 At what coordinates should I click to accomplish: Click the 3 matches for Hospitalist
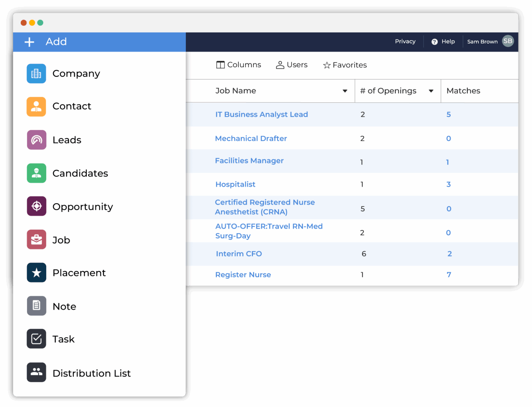[x=449, y=184]
